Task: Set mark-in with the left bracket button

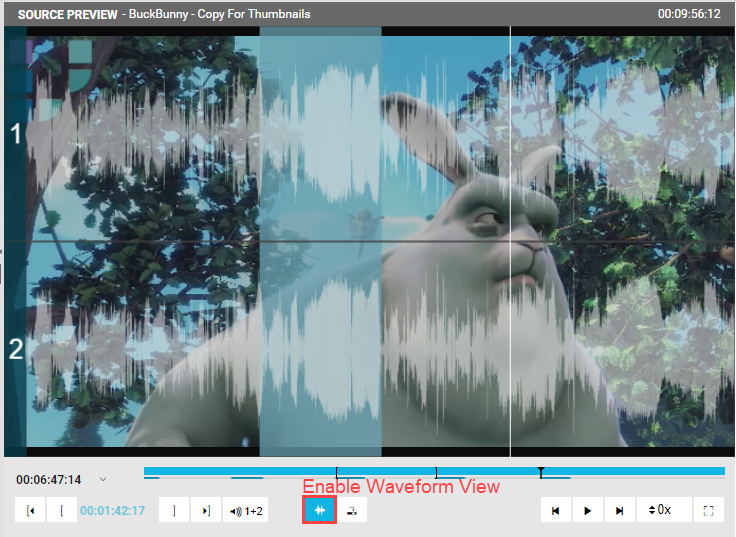Action: click(62, 510)
